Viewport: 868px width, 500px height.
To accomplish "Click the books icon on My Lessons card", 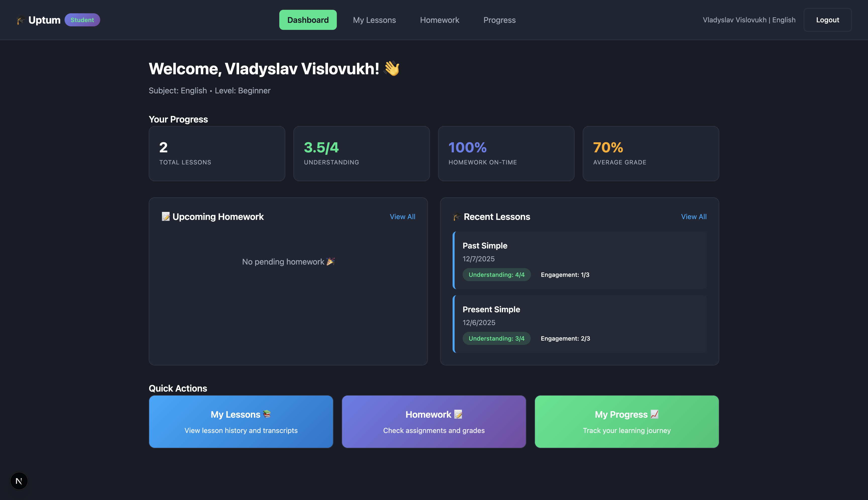I will [x=267, y=414].
